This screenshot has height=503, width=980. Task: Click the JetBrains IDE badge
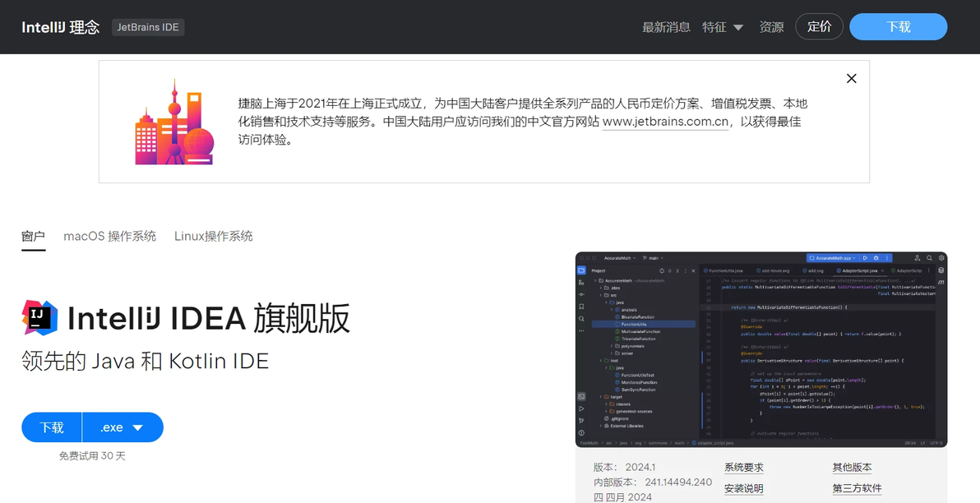click(148, 27)
